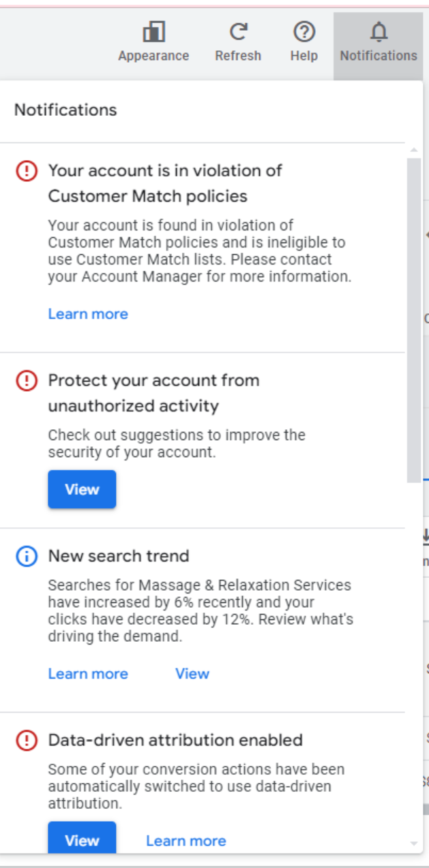Click Learn more beside Data-driven attribution View
The width and height of the screenshot is (429, 868).
[186, 841]
